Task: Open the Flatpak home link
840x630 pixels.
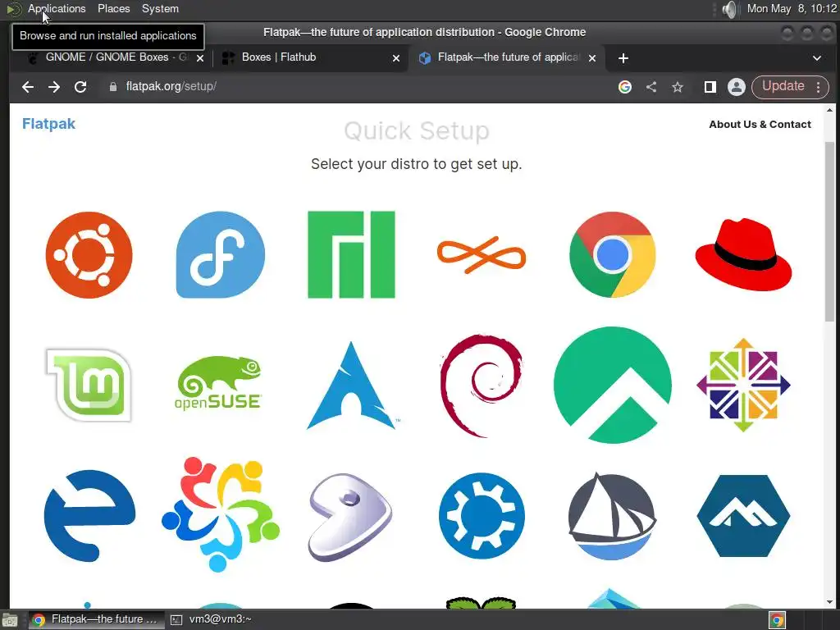Action: pyautogui.click(x=48, y=124)
